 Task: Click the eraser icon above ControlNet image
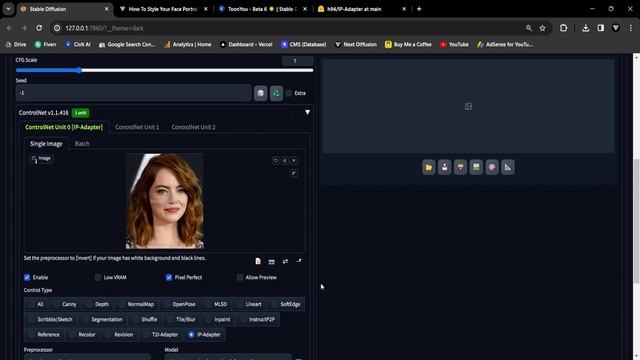[284, 161]
